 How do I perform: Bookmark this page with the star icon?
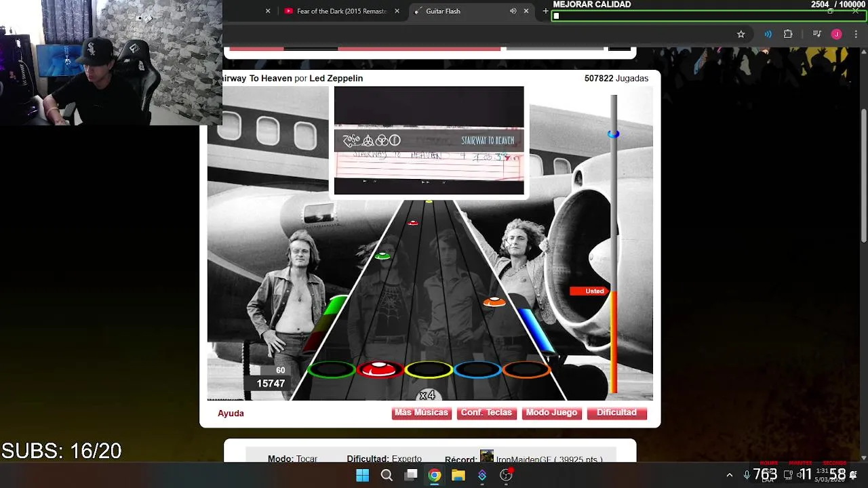[741, 34]
